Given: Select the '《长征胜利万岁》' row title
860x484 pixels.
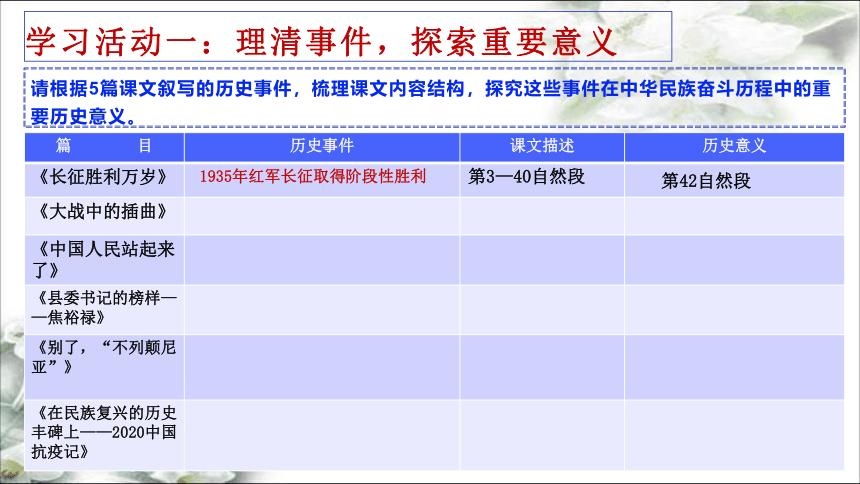Looking at the screenshot, I should (102, 177).
